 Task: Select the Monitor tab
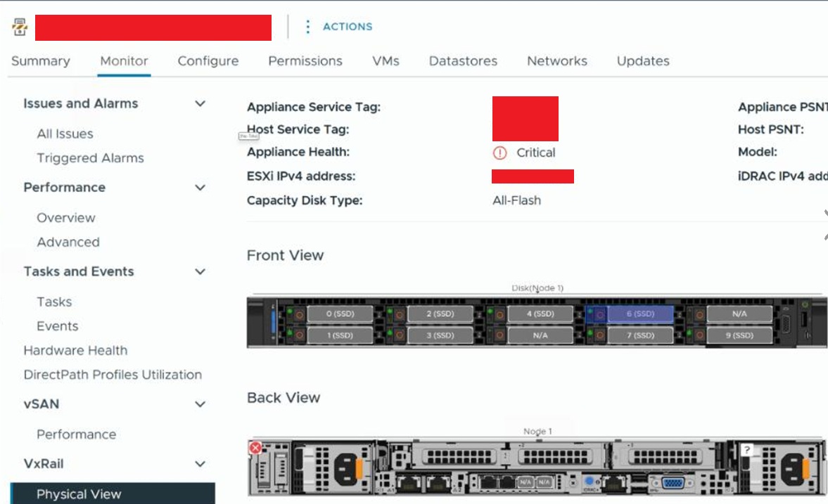click(124, 61)
